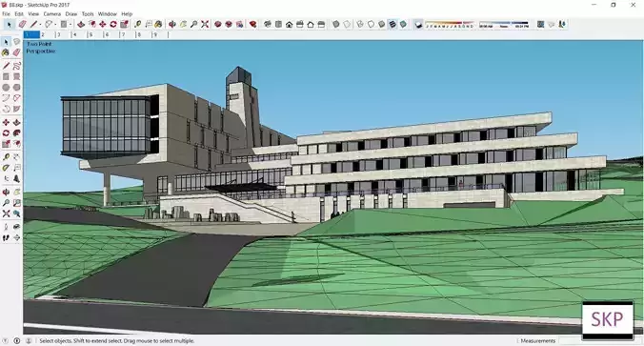Screen dimensions: 644x346
Task: Adjust the shadow time of day slider
Action: click(504, 24)
